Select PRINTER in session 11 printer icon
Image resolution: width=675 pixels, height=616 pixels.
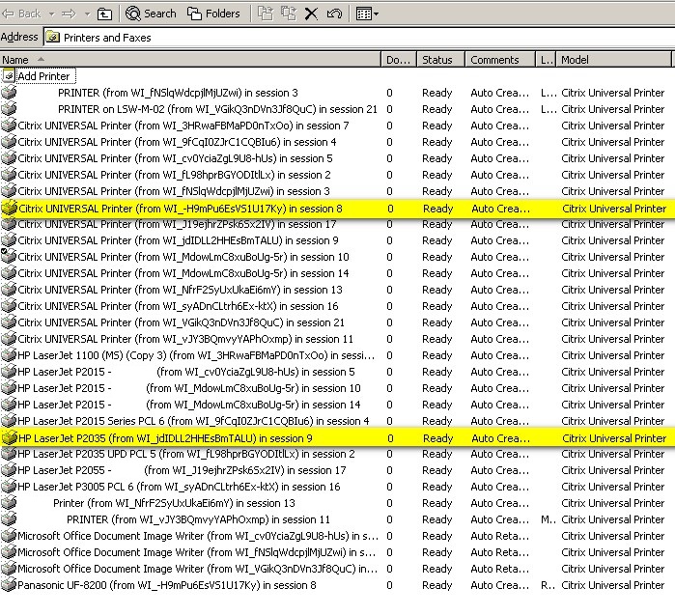click(9, 518)
